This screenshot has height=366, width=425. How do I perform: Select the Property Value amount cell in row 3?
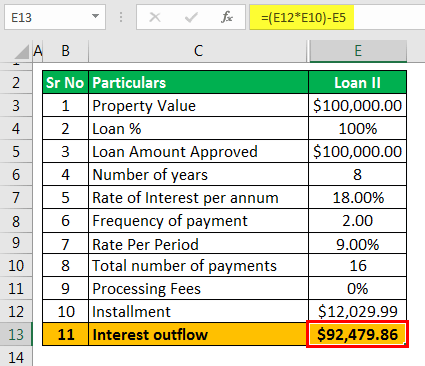tap(357, 105)
